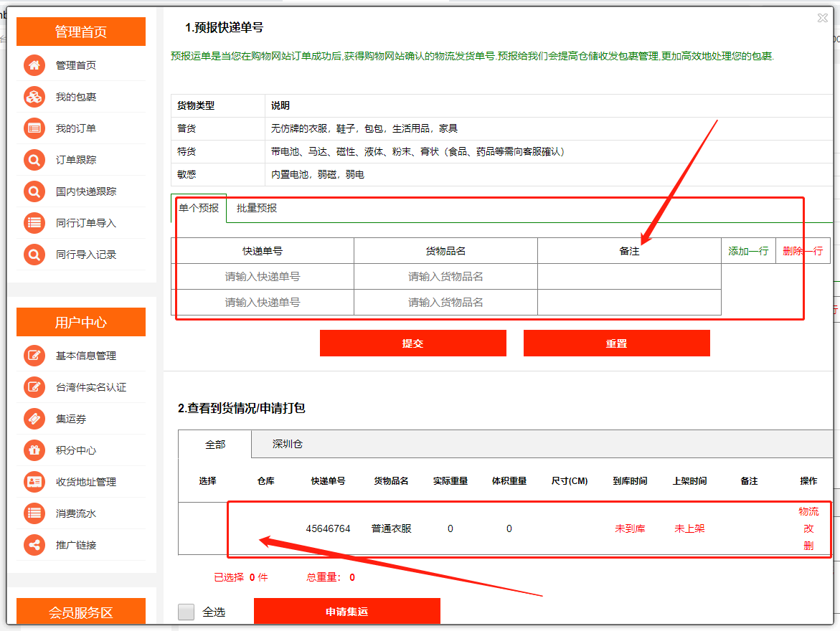This screenshot has width=840, height=631.
Task: Close the dialog with the X button
Action: click(x=823, y=19)
